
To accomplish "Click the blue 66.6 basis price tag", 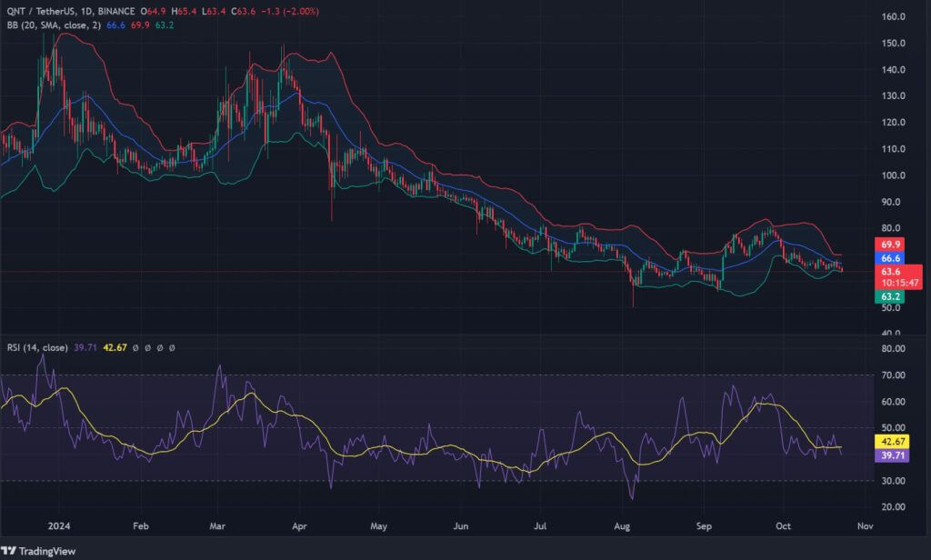I will tap(890, 258).
